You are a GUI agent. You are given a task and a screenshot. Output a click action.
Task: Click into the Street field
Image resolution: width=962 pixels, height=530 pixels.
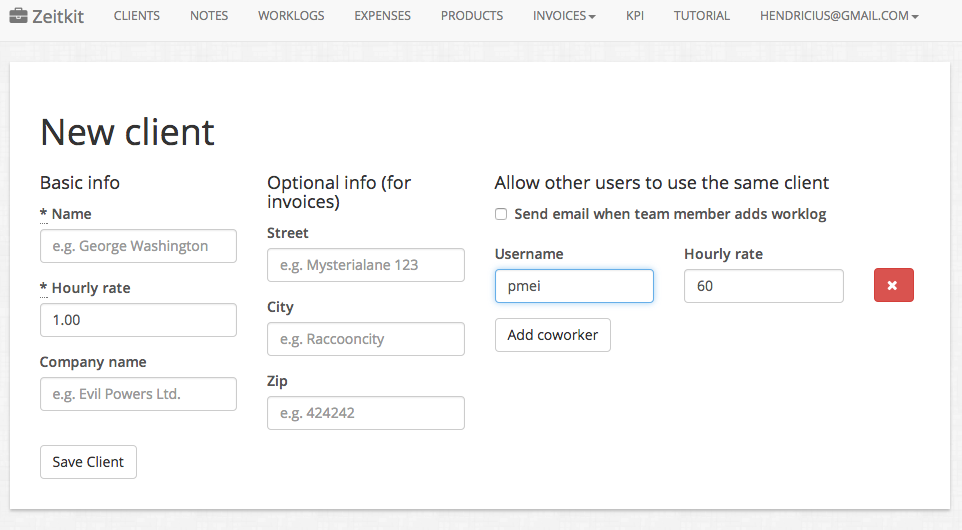pyautogui.click(x=365, y=265)
